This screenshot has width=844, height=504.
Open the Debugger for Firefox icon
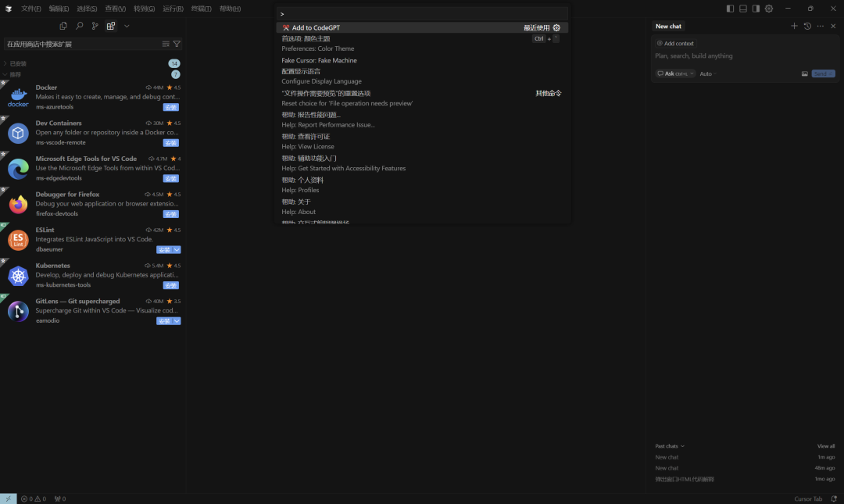coord(18,204)
